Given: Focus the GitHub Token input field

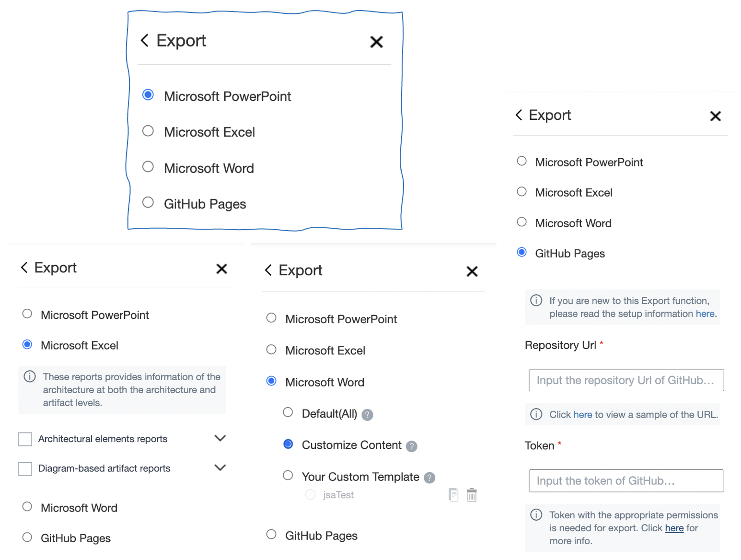Looking at the screenshot, I should pyautogui.click(x=626, y=480).
